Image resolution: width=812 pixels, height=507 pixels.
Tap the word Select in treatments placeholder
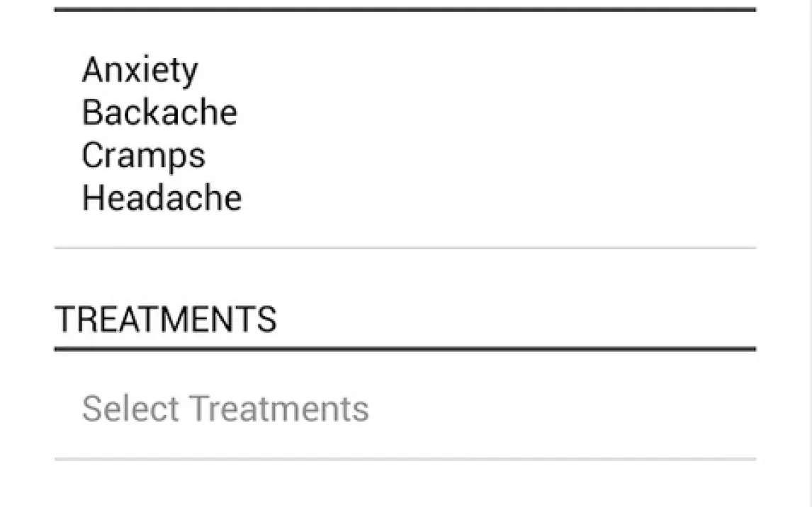tap(130, 408)
